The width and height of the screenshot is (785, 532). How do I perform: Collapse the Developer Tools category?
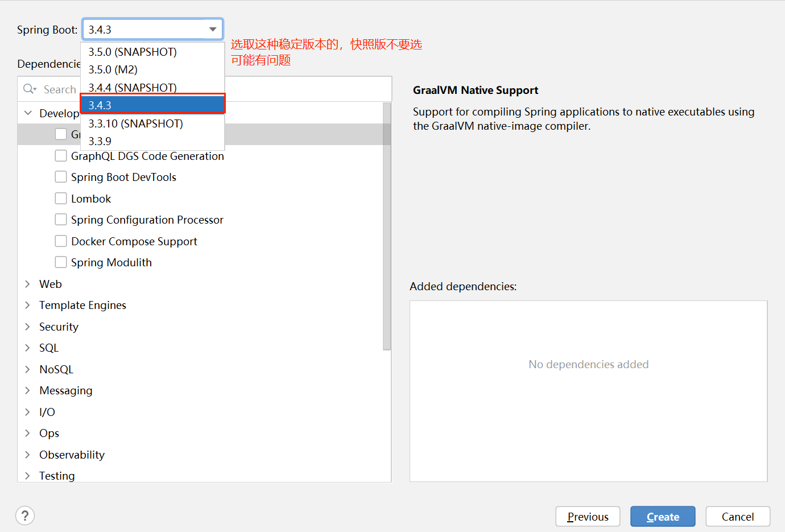tap(28, 113)
